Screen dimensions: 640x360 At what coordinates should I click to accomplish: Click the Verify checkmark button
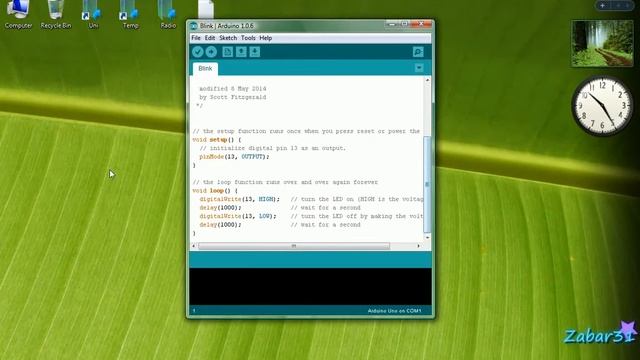tap(198, 52)
